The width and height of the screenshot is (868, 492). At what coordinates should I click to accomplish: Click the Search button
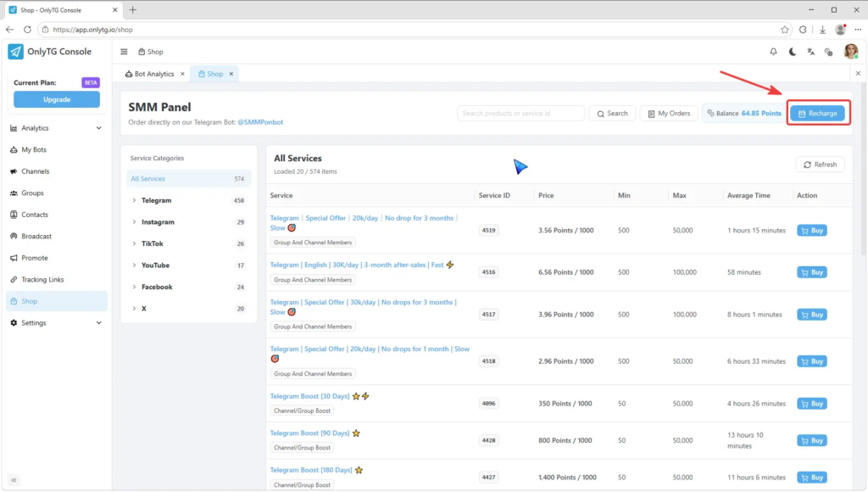[612, 113]
